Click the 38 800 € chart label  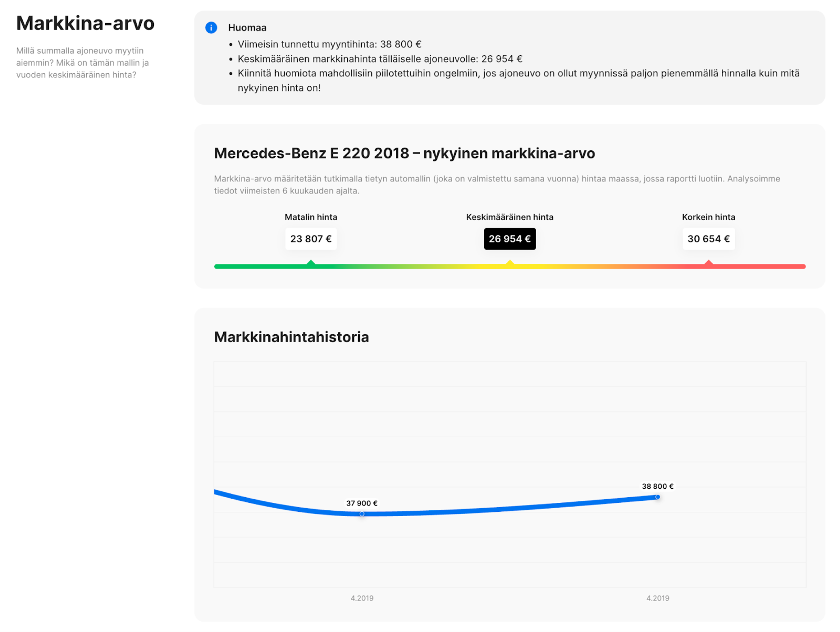point(658,486)
